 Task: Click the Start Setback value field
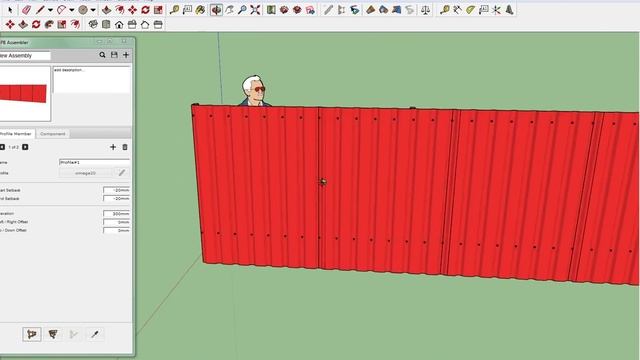tap(117, 190)
